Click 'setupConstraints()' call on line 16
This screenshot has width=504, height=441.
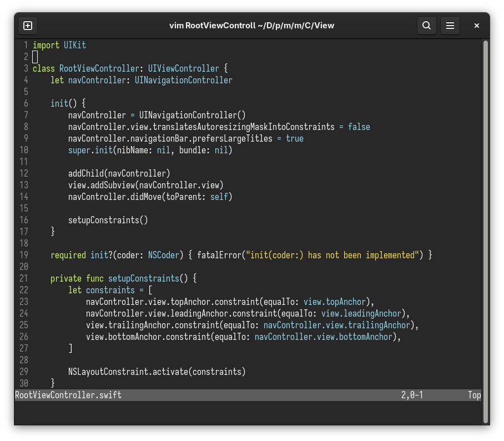(108, 220)
